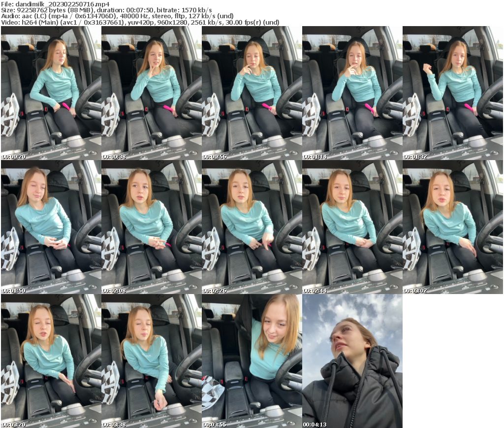Viewport: 504px width, 428px height.
Task: Click the 00:04:13 timestamp label
Action: tap(315, 425)
